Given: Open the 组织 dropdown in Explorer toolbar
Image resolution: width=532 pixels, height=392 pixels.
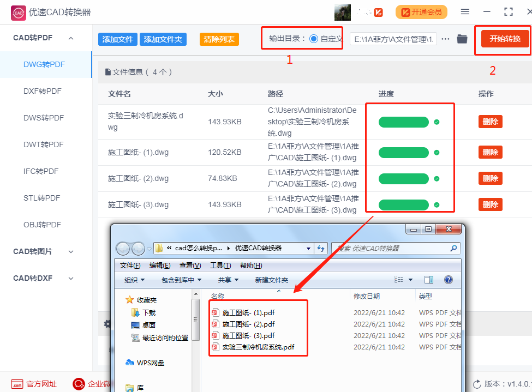Looking at the screenshot, I should click(134, 280).
